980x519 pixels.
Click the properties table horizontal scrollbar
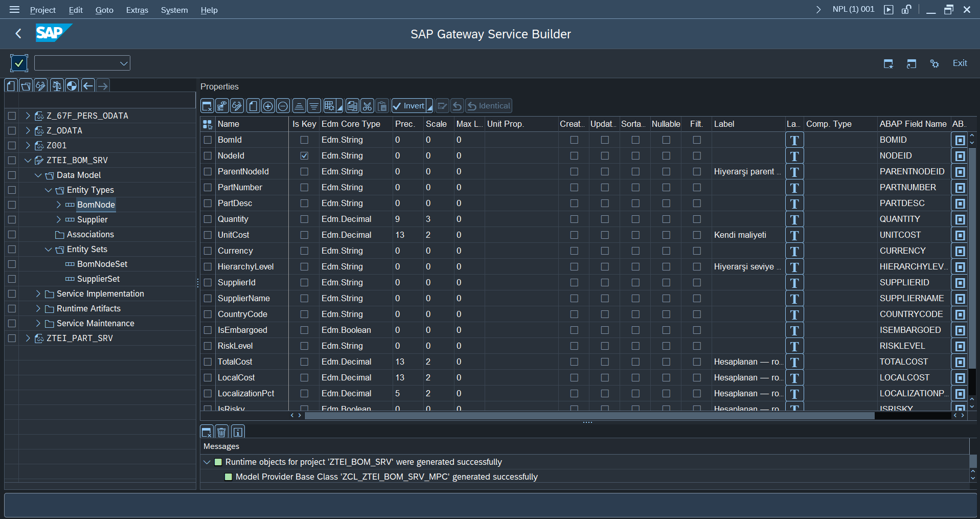(589, 416)
